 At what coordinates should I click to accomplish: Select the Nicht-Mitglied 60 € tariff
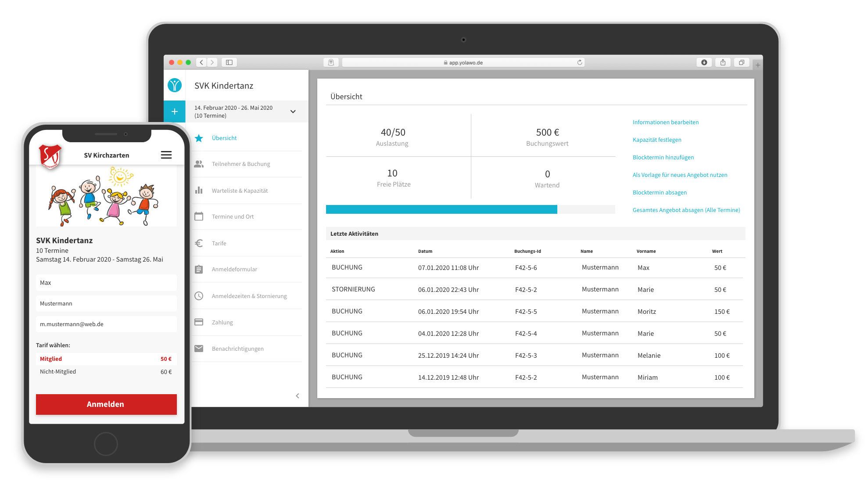coord(106,372)
